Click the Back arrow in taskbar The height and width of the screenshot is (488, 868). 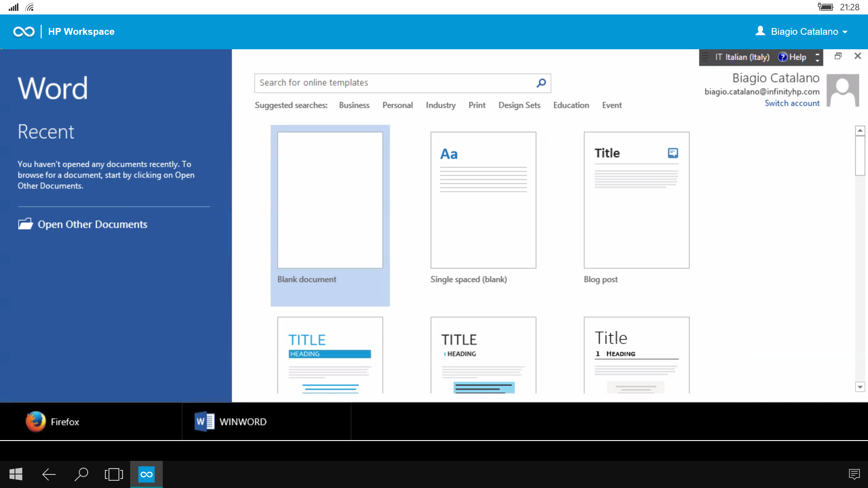click(49, 474)
